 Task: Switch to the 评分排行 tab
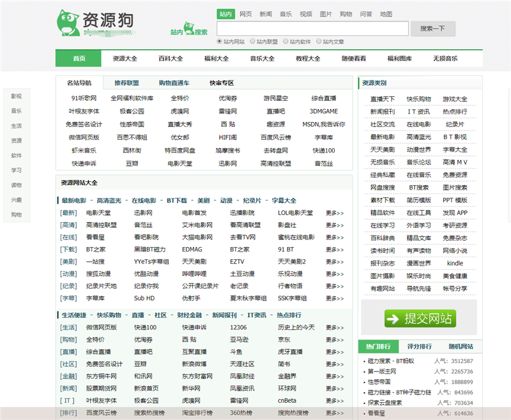420,347
